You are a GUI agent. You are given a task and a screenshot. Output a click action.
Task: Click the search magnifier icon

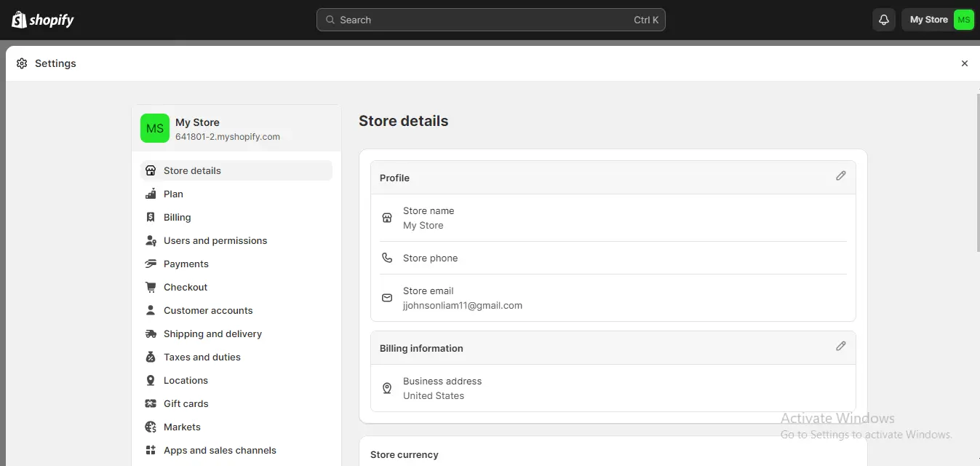pyautogui.click(x=330, y=20)
